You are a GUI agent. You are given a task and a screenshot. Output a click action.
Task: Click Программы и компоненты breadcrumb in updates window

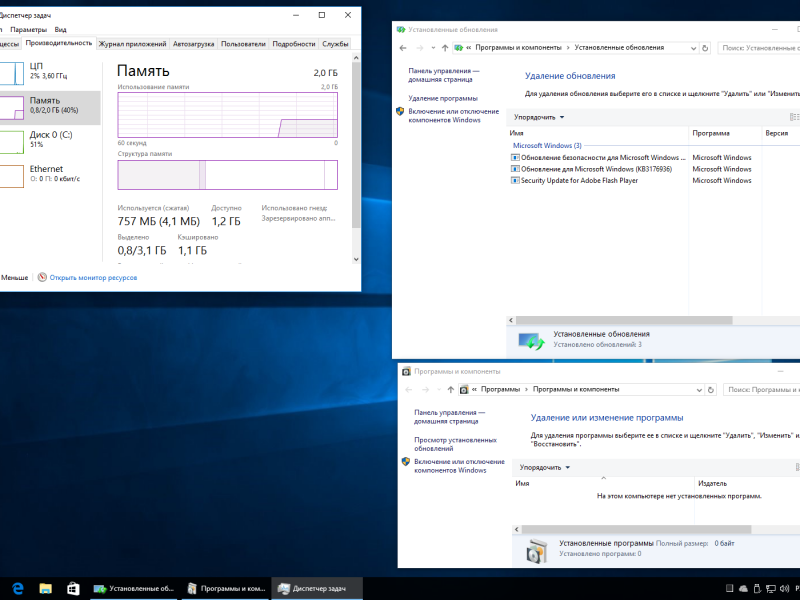point(518,48)
